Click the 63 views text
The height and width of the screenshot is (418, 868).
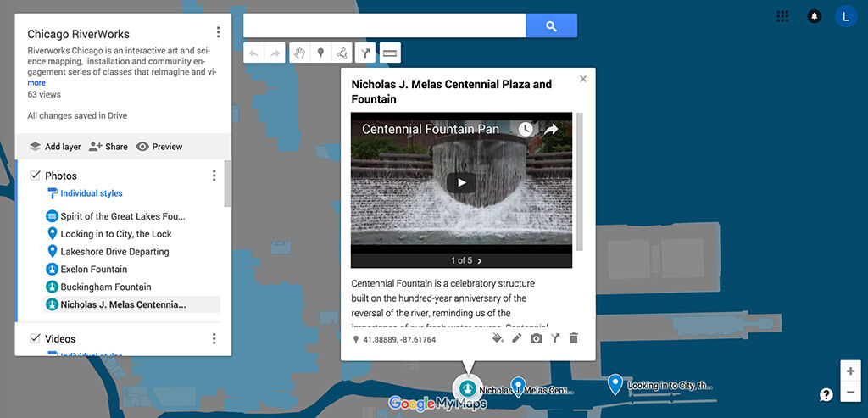(44, 95)
